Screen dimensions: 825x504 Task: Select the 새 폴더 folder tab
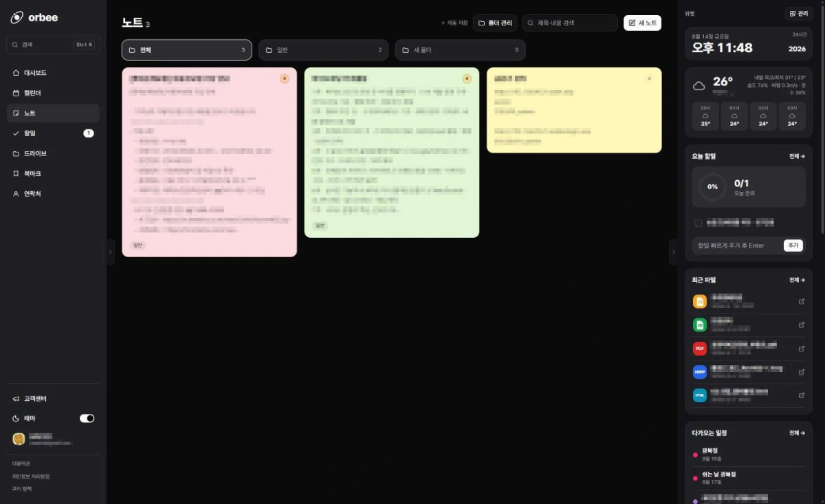(x=460, y=50)
